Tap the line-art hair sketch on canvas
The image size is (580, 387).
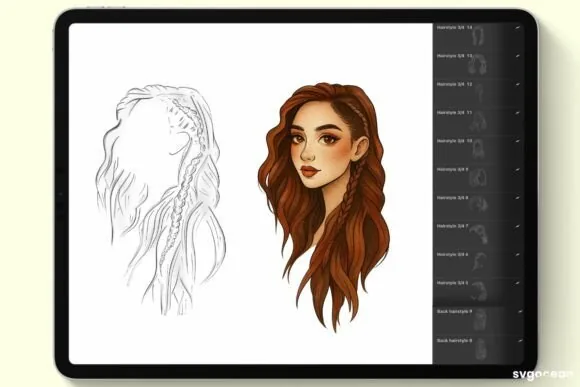click(161, 200)
